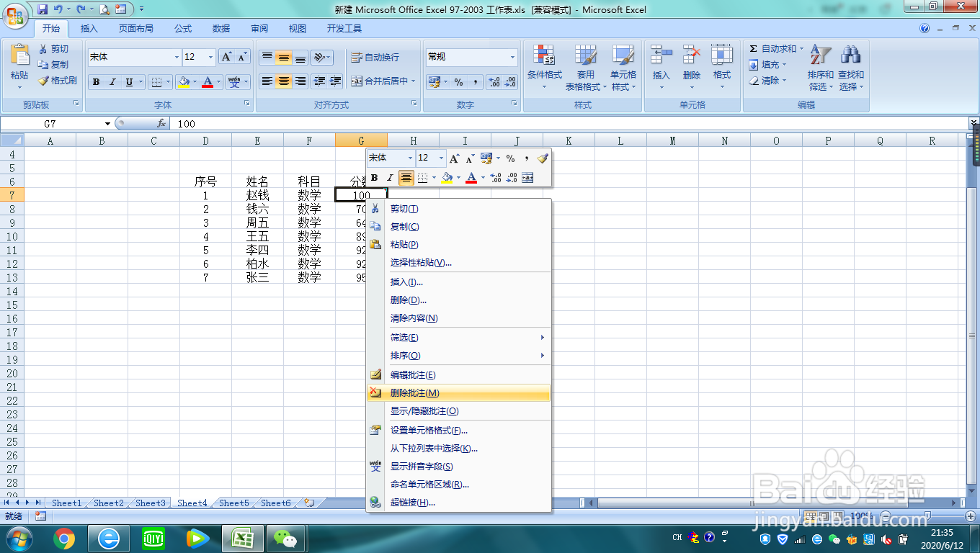Select the Format Painter (格式刷) in ribbon

pos(58,81)
